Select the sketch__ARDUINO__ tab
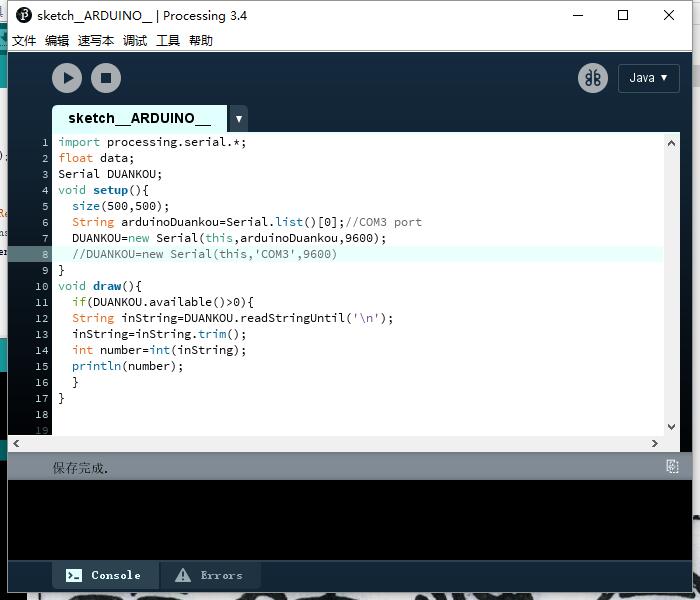700x600 pixels. pyautogui.click(x=139, y=118)
